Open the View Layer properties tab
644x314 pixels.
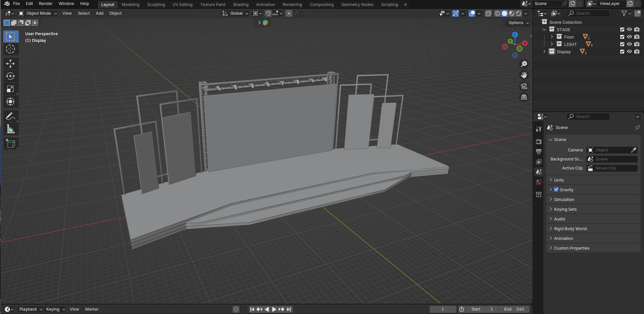(539, 162)
